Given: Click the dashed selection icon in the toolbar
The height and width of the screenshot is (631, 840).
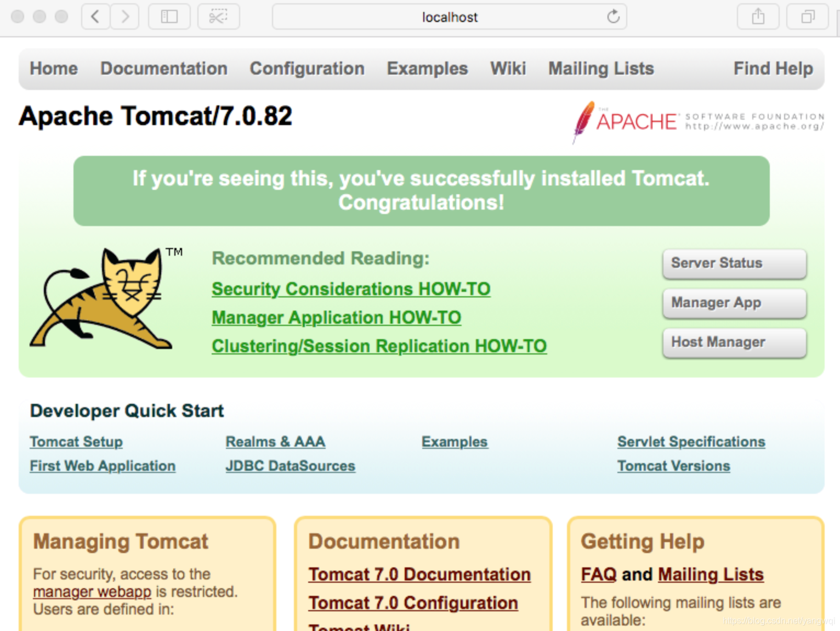Looking at the screenshot, I should 218,16.
